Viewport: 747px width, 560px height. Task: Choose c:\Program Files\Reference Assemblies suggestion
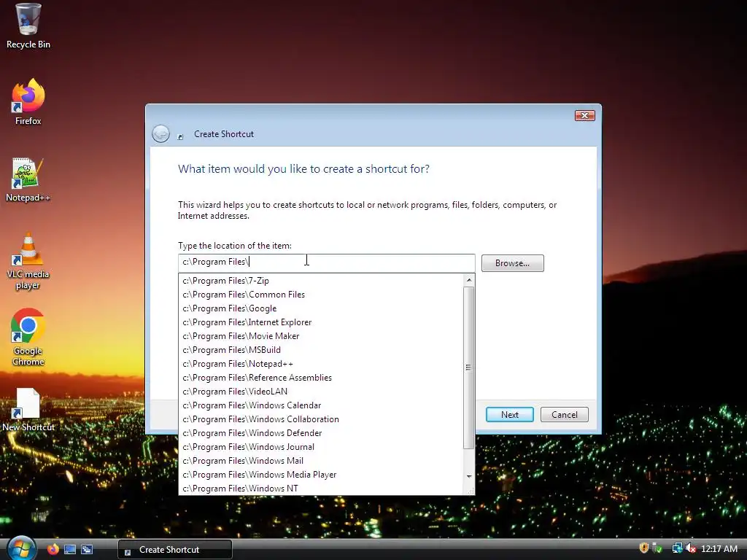321,377
